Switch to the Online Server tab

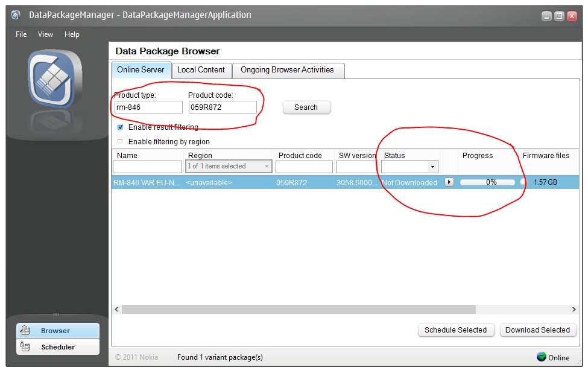click(x=141, y=70)
